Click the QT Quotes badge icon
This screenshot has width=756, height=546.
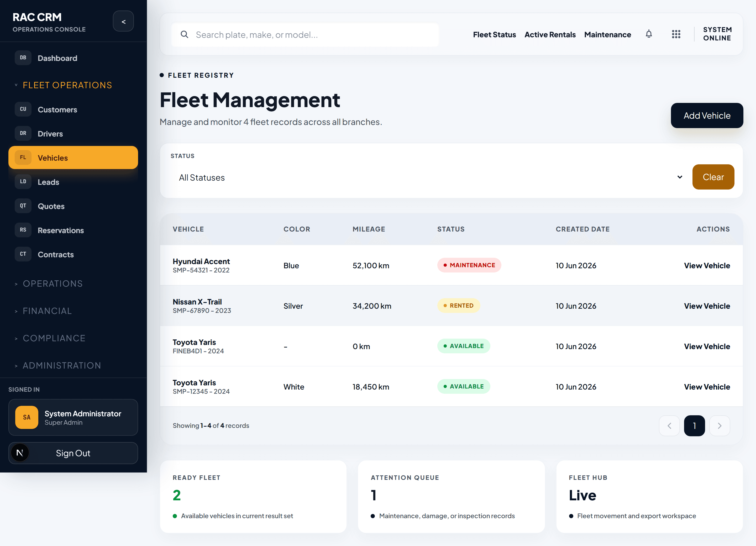[x=23, y=206]
